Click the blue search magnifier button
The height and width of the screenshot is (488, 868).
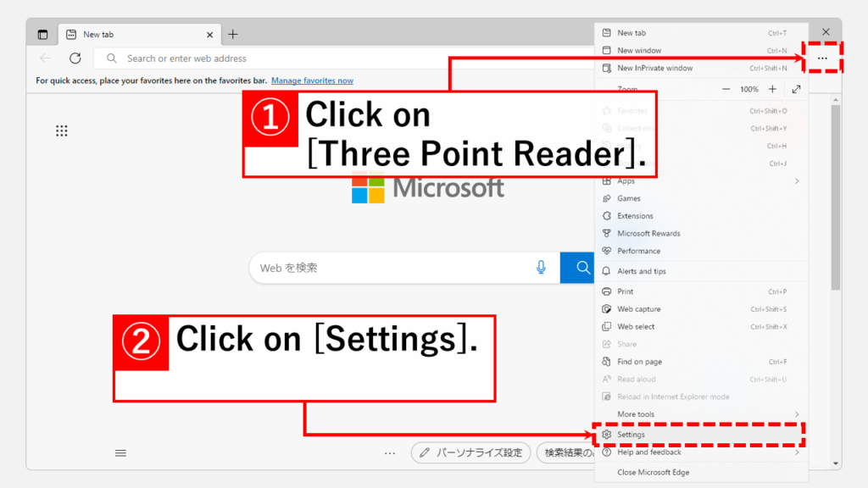(577, 267)
